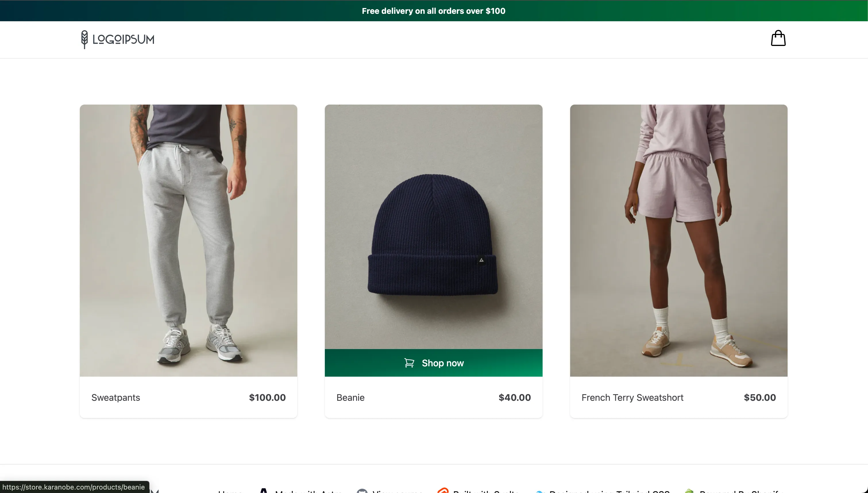Click the Beanie product name
Viewport: 868px width, 493px height.
pyautogui.click(x=350, y=398)
